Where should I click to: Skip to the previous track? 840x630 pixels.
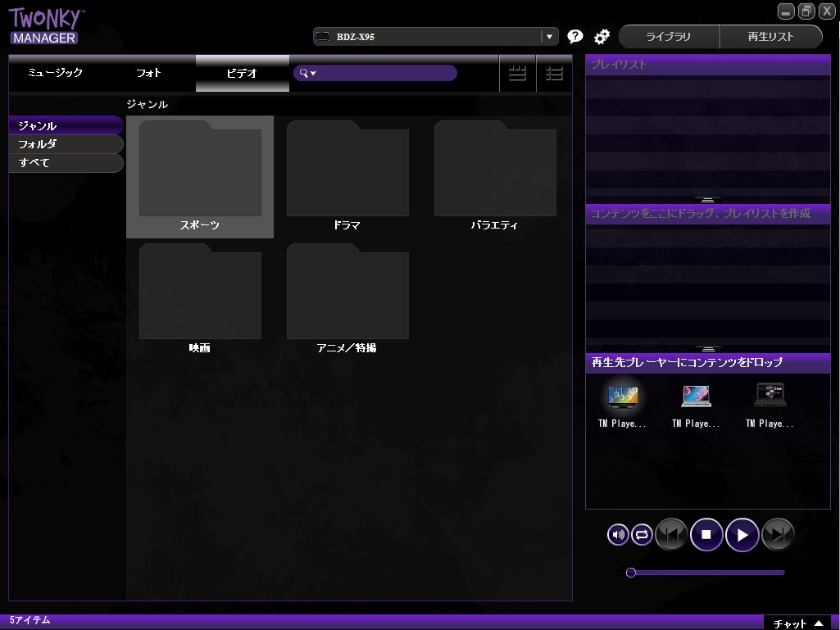click(x=671, y=535)
